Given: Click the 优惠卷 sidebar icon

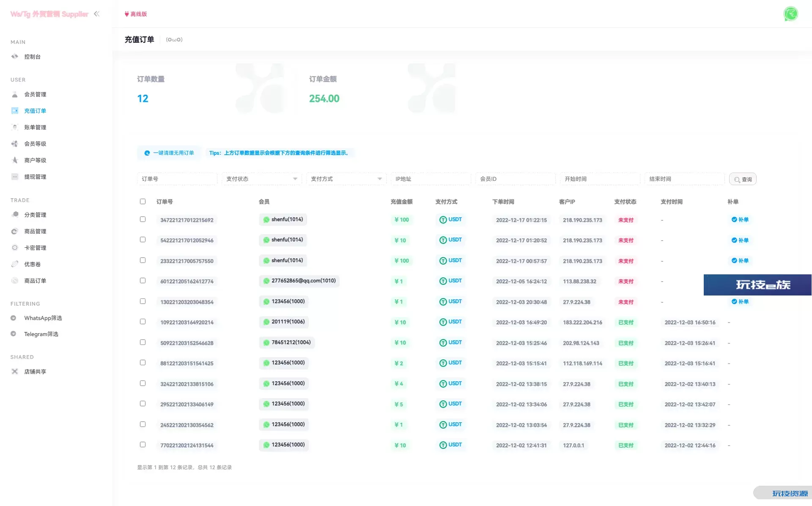Looking at the screenshot, I should click(15, 264).
